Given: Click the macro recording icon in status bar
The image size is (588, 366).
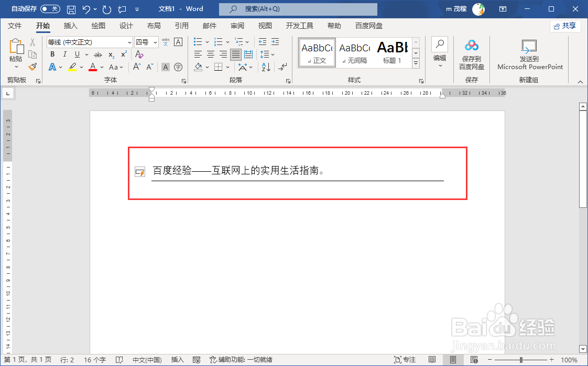Looking at the screenshot, I should tap(197, 360).
